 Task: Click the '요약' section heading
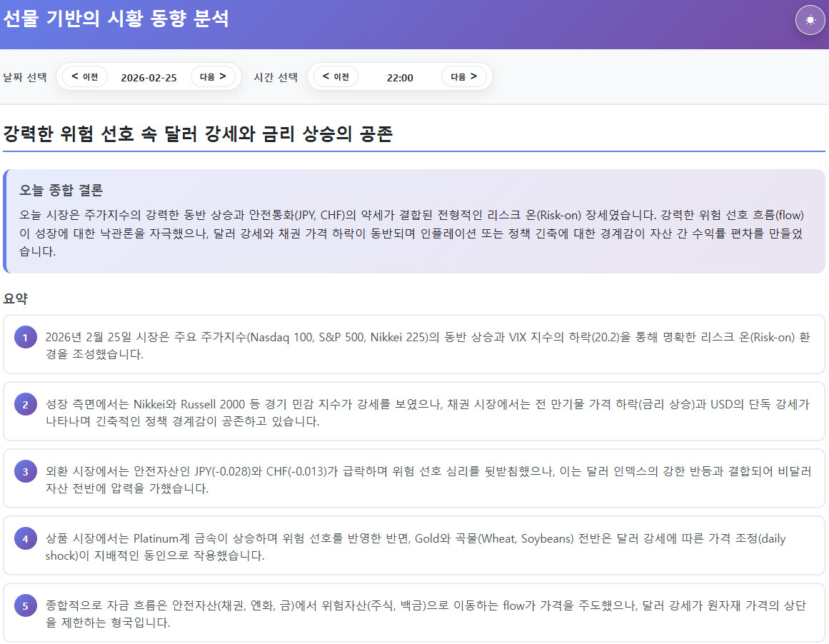pyautogui.click(x=15, y=298)
